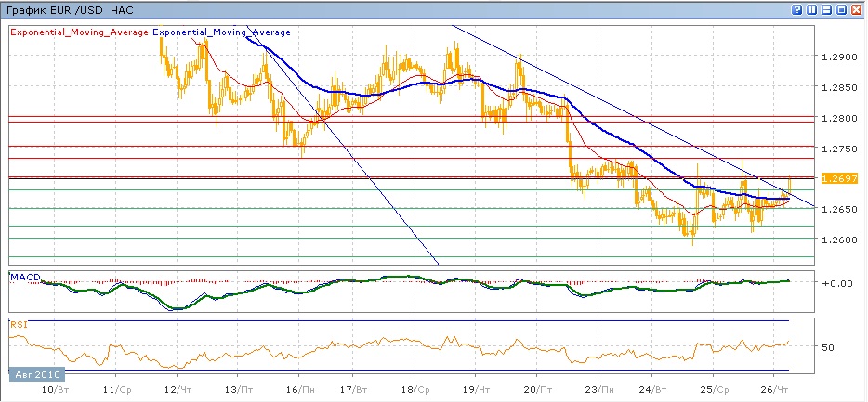Click the vertical split window icon

tap(811, 9)
